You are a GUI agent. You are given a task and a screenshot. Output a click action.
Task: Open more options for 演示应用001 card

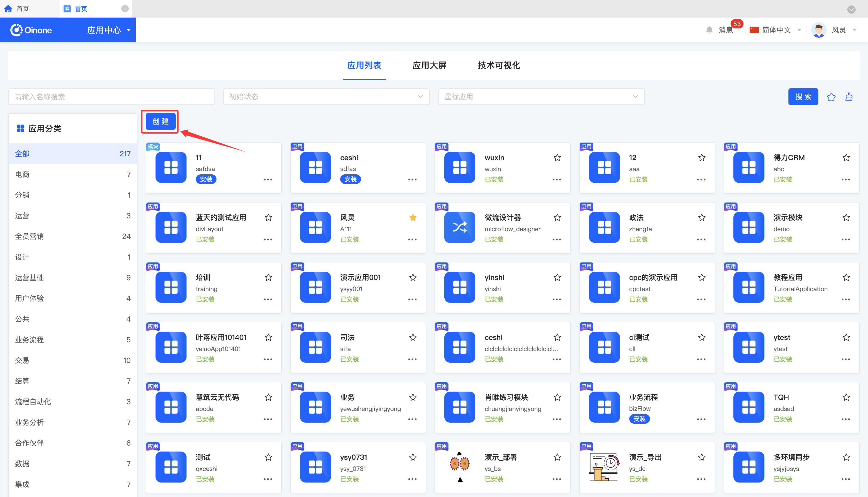point(412,299)
